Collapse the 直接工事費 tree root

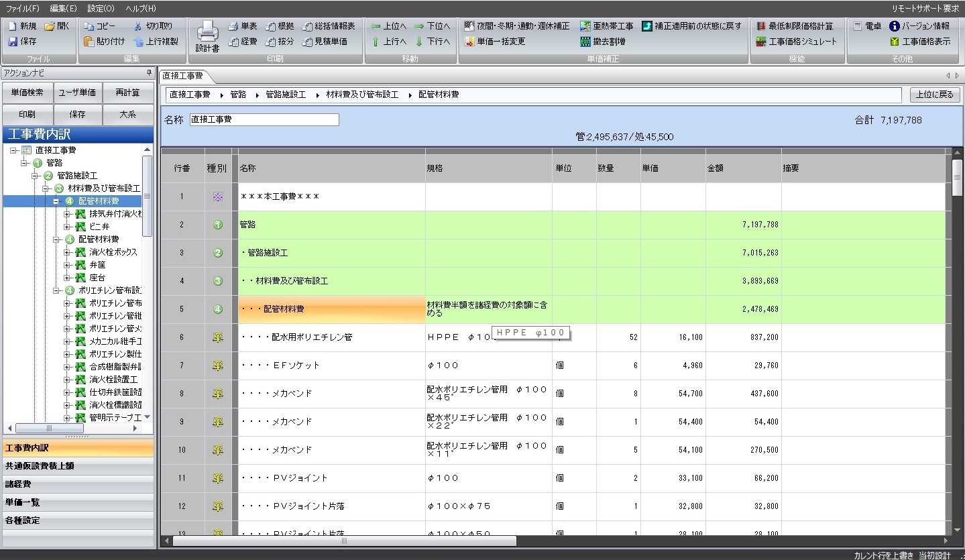pyautogui.click(x=14, y=150)
